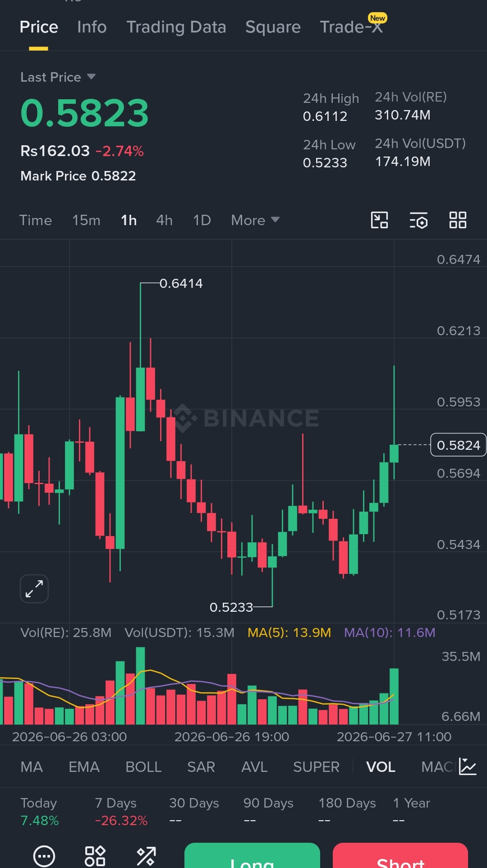Tap the Mark Price 0.5822 text

click(x=78, y=176)
